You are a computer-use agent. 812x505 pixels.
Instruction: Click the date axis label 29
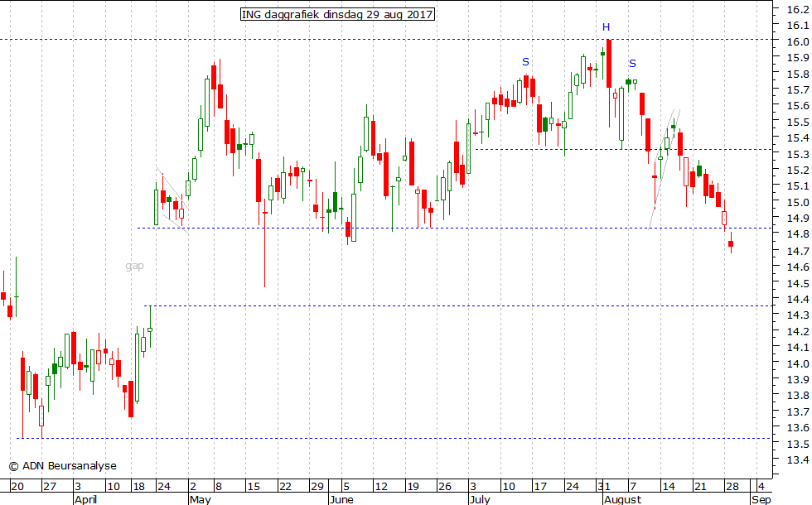317,487
